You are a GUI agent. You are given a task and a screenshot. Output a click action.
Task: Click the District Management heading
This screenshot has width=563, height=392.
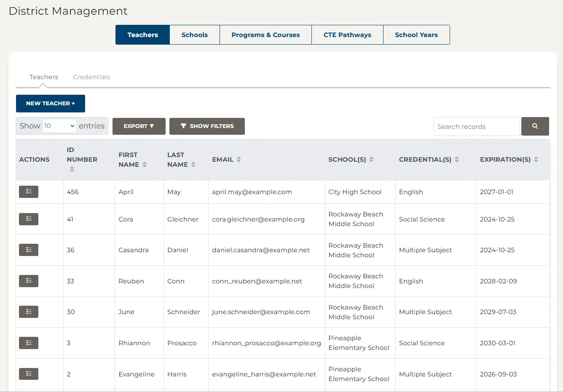[68, 11]
